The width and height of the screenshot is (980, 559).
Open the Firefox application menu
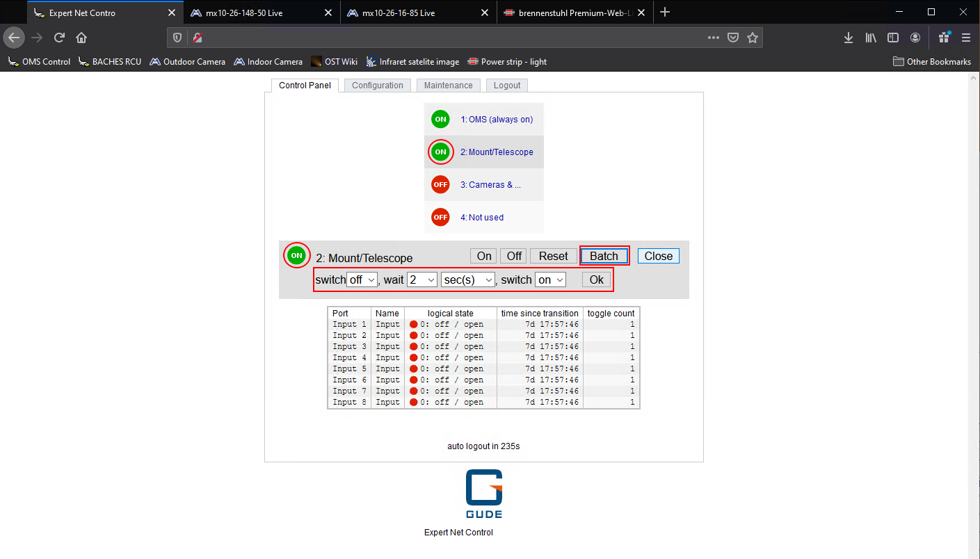966,38
